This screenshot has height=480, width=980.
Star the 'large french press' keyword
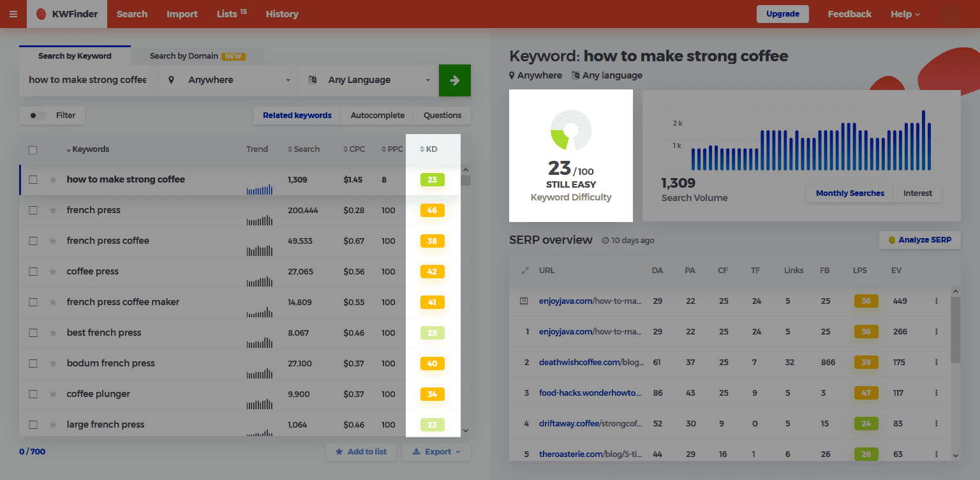pos(53,424)
